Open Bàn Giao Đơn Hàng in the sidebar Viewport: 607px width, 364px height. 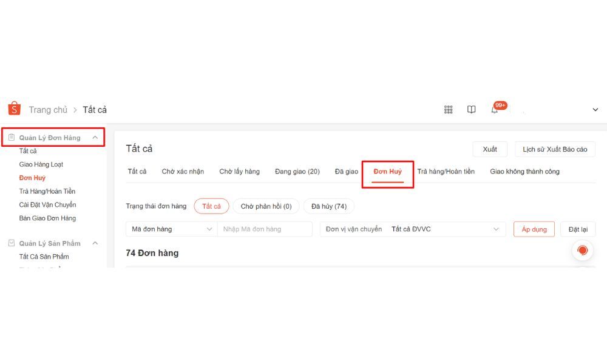coord(47,218)
